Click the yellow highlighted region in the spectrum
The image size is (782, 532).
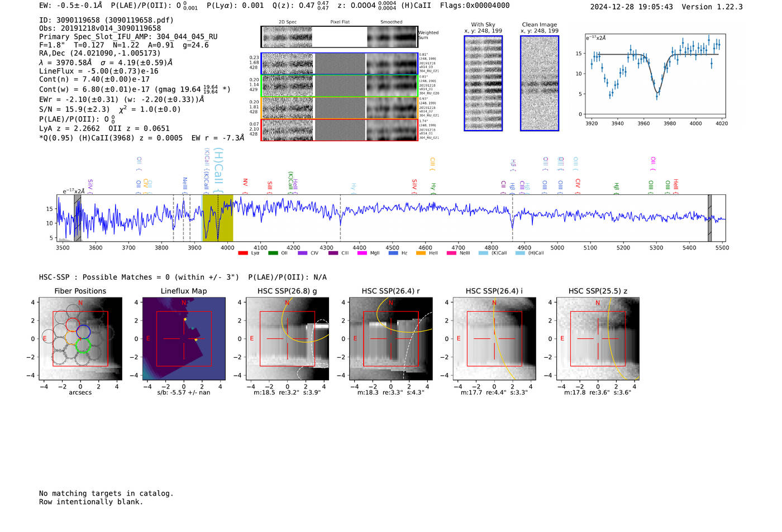point(217,218)
